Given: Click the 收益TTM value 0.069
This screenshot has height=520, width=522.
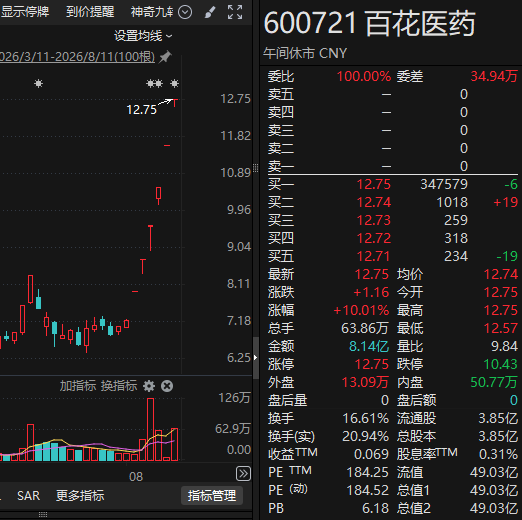Looking at the screenshot, I should point(371,454).
